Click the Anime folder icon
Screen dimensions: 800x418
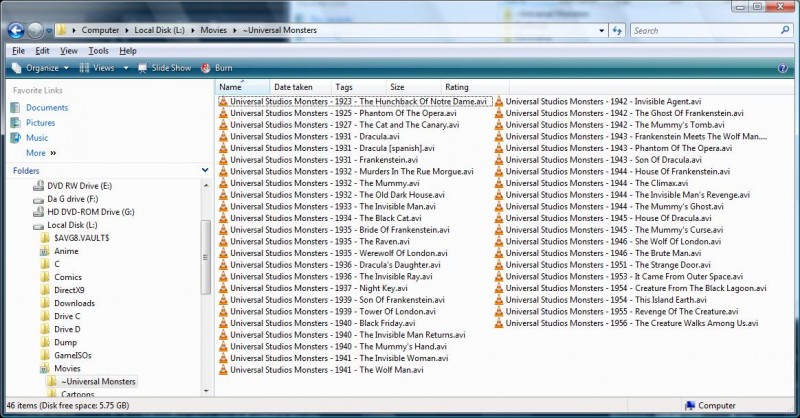click(45, 251)
